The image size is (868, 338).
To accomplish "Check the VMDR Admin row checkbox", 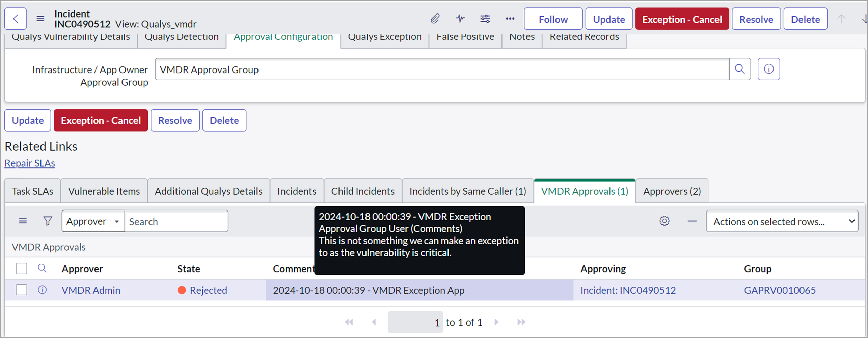I will coord(21,290).
